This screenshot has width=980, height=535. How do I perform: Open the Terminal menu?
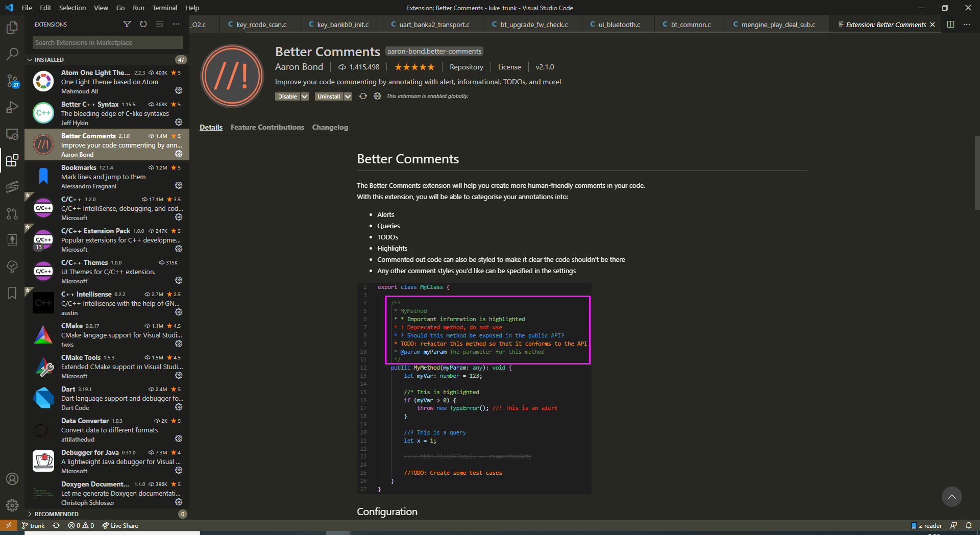[x=164, y=8]
